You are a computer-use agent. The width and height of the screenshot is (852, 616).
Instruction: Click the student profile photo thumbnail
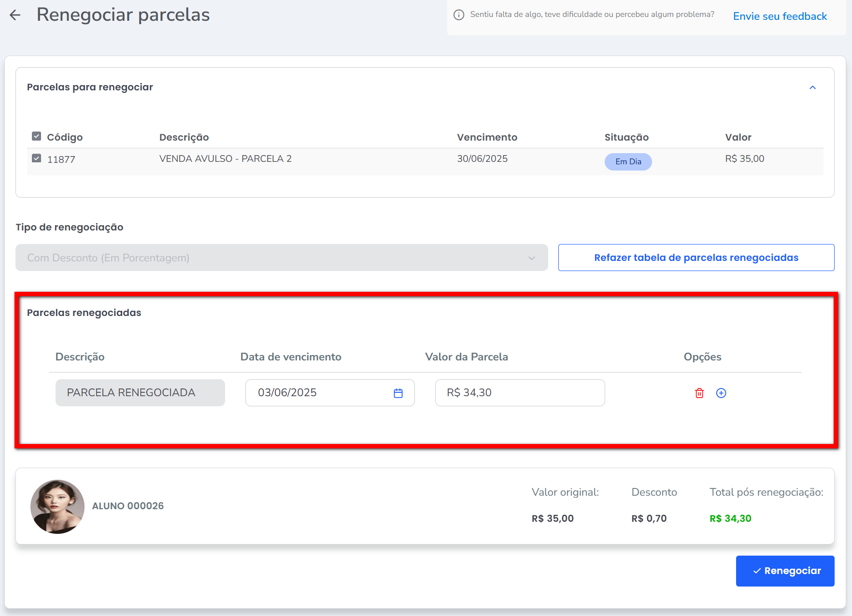coord(57,507)
